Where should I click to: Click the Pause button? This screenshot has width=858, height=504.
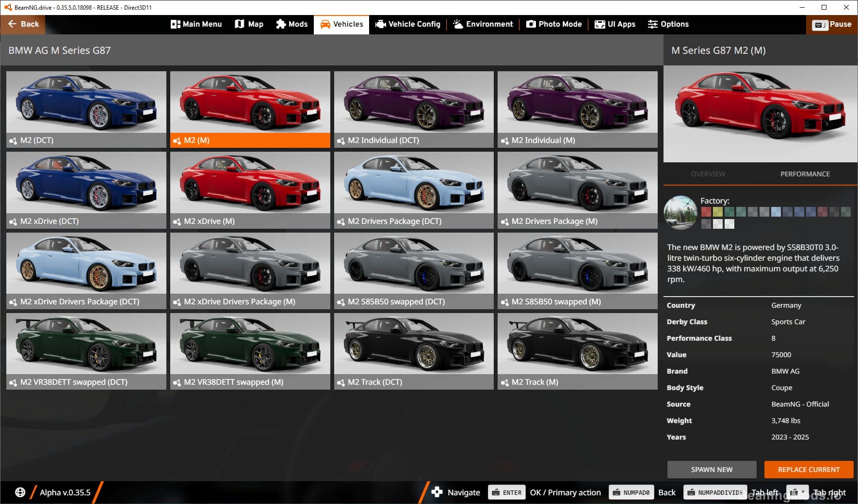point(832,24)
